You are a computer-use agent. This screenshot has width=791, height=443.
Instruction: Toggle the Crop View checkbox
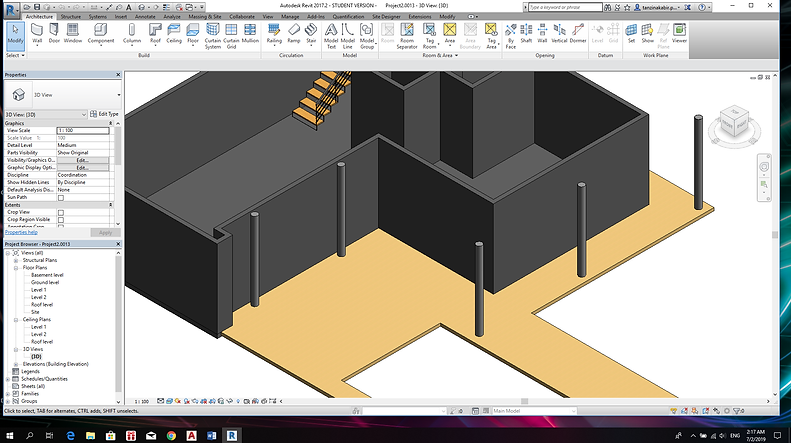tap(61, 212)
